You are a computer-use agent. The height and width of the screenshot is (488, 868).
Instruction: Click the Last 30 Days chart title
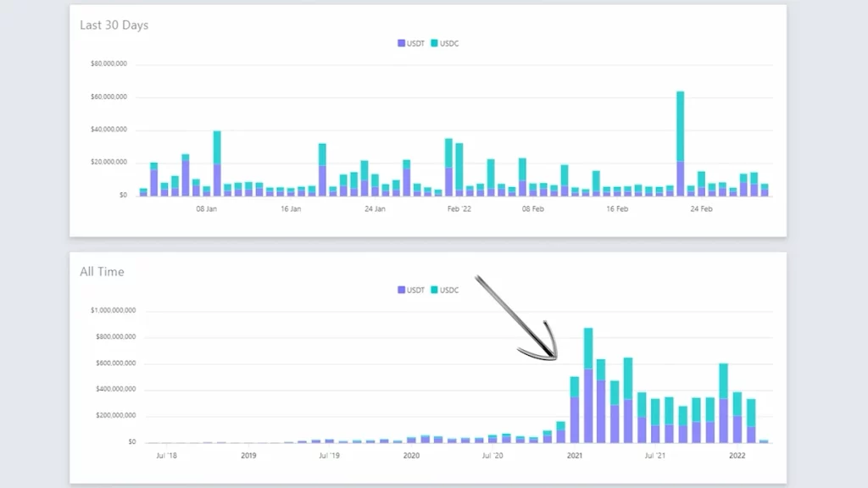114,25
